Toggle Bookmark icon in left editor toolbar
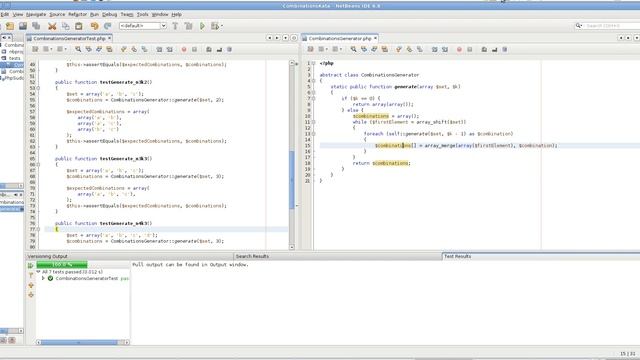The width and height of the screenshot is (640, 360). (x=144, y=49)
